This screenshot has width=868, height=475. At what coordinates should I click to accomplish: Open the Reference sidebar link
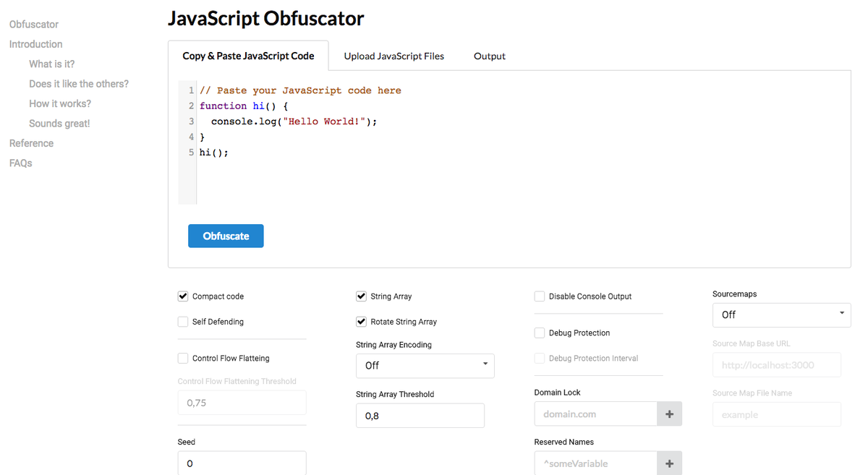31,143
